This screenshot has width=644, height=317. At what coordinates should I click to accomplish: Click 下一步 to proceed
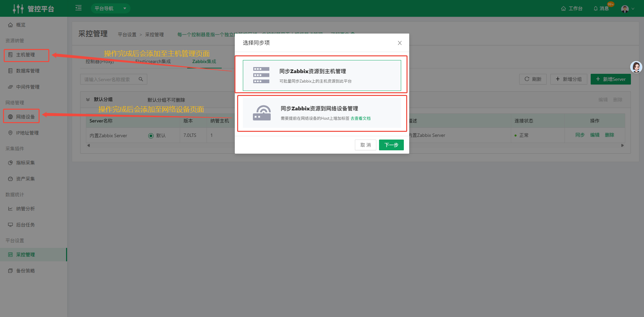pyautogui.click(x=391, y=145)
